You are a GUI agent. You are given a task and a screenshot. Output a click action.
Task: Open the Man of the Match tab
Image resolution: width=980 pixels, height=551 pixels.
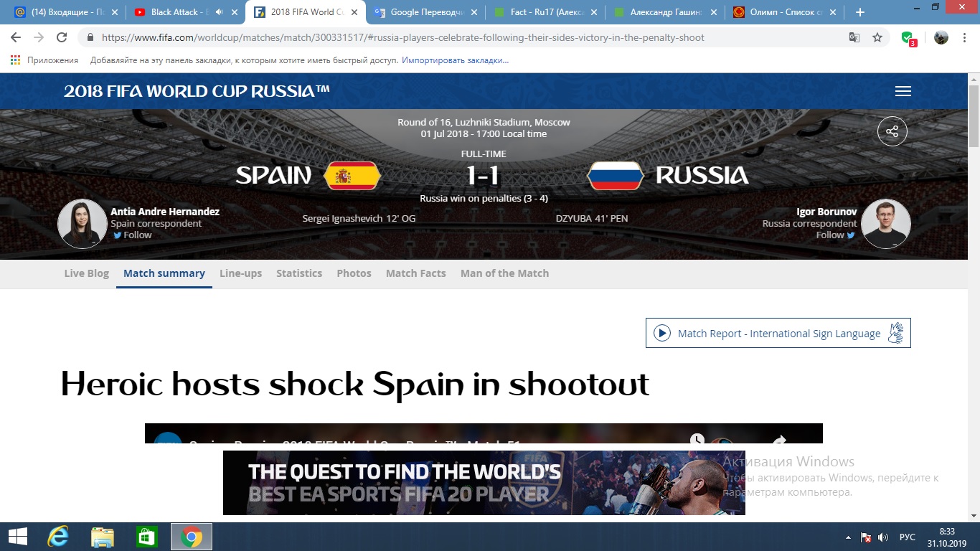tap(504, 273)
